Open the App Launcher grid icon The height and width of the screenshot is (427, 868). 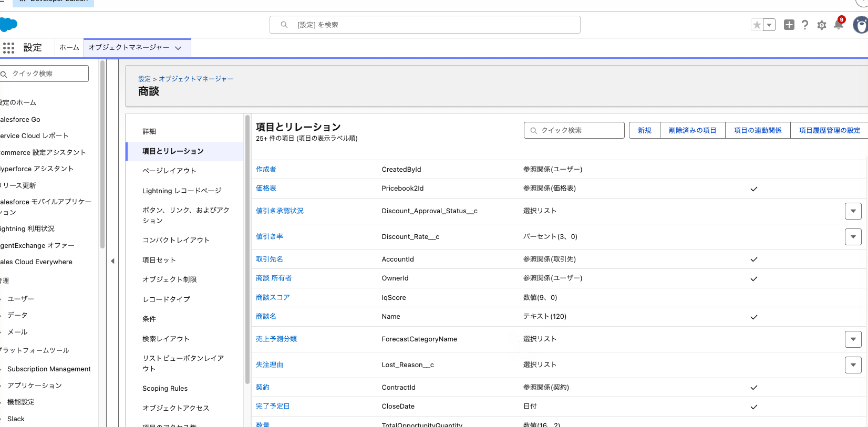(x=8, y=48)
